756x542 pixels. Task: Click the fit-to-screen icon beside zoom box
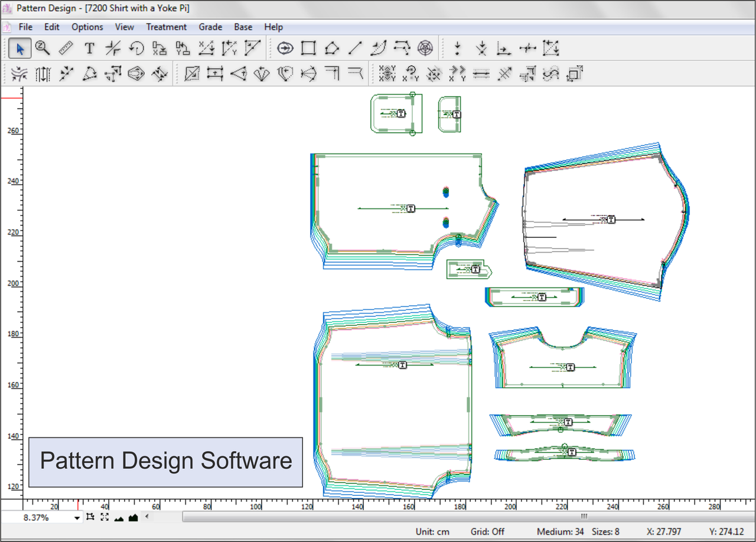click(x=105, y=517)
